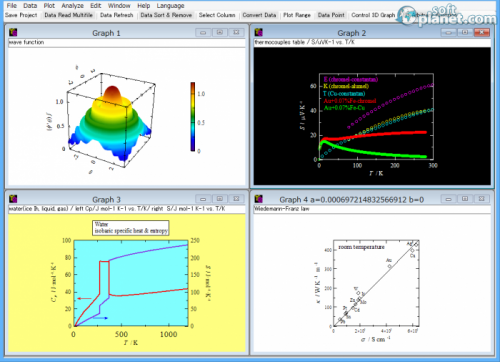Click Convert Data toolbar button
The width and height of the screenshot is (500, 362).
pyautogui.click(x=259, y=15)
